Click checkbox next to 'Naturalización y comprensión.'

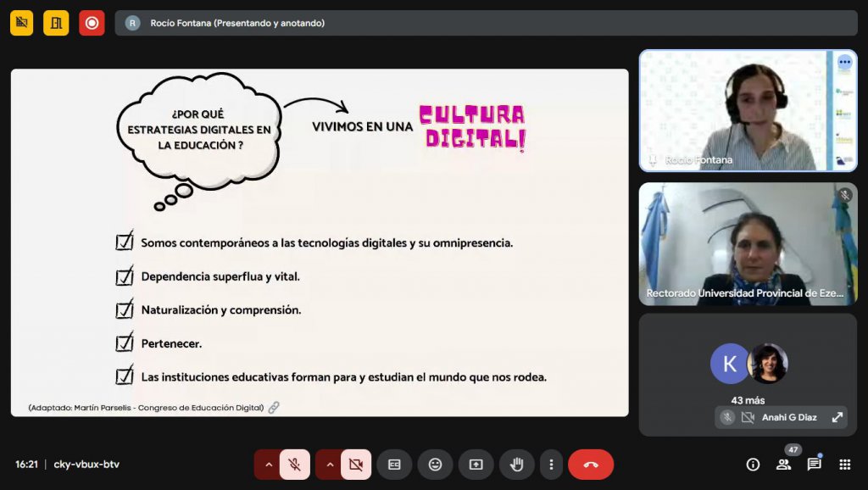pyautogui.click(x=125, y=309)
